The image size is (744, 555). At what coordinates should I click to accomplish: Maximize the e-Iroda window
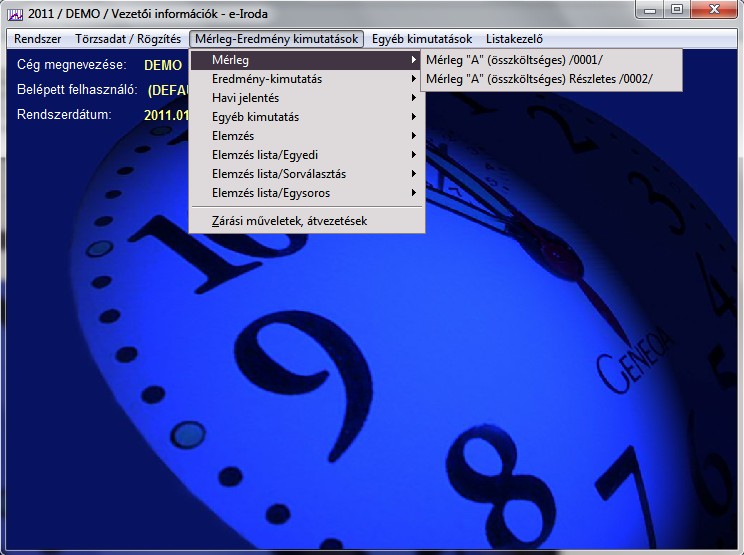pos(677,10)
